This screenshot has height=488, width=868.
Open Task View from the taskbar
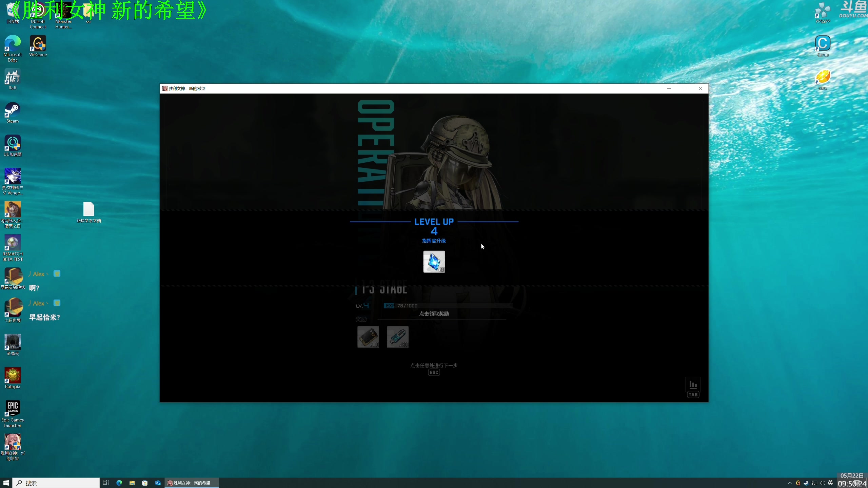106,483
